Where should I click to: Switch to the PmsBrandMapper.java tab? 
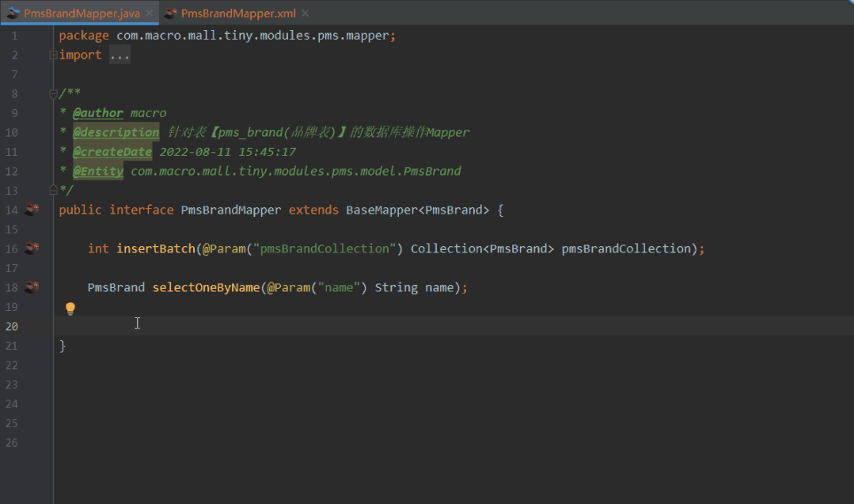pyautogui.click(x=82, y=13)
